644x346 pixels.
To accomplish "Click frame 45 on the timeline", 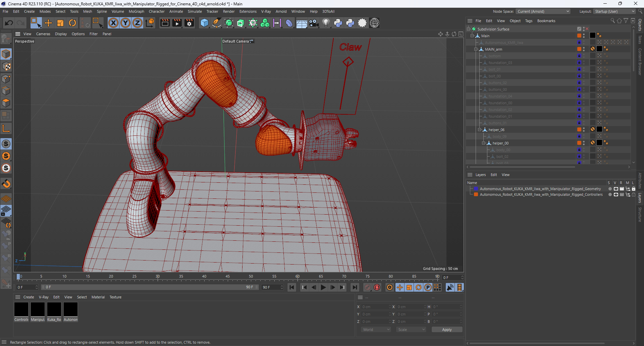I will (228, 277).
